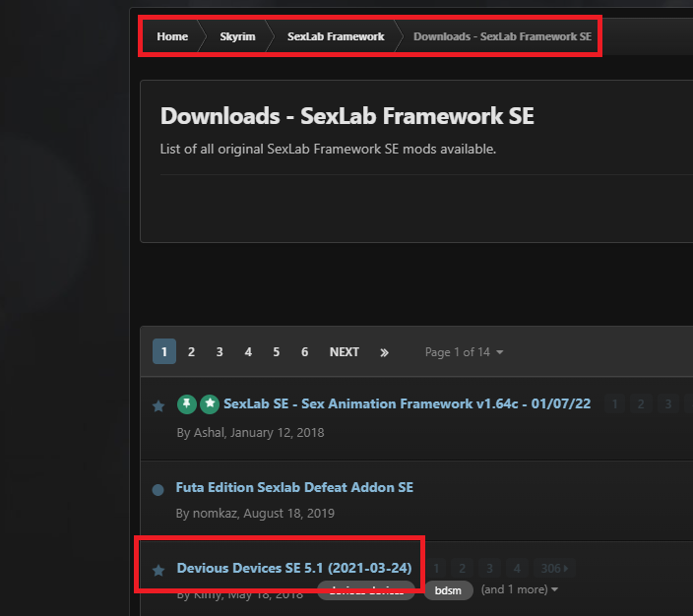This screenshot has height=616, width=693.
Task: Click the bdsm tag
Action: 448,590
